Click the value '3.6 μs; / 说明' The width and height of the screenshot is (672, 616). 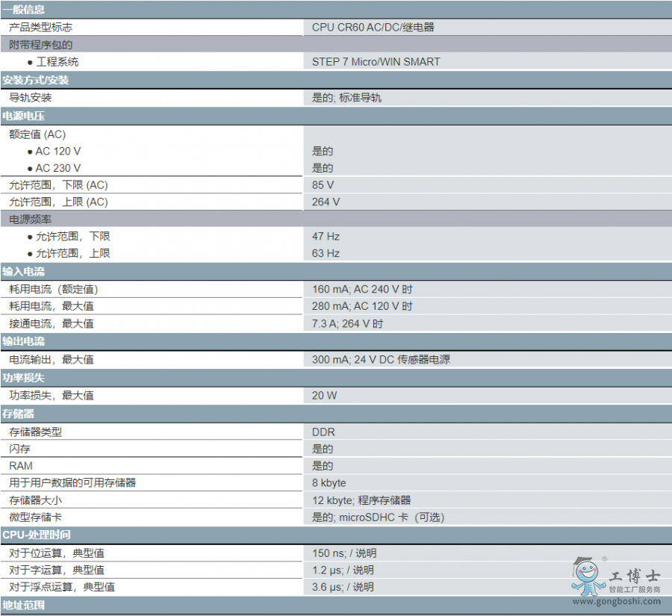343,587
